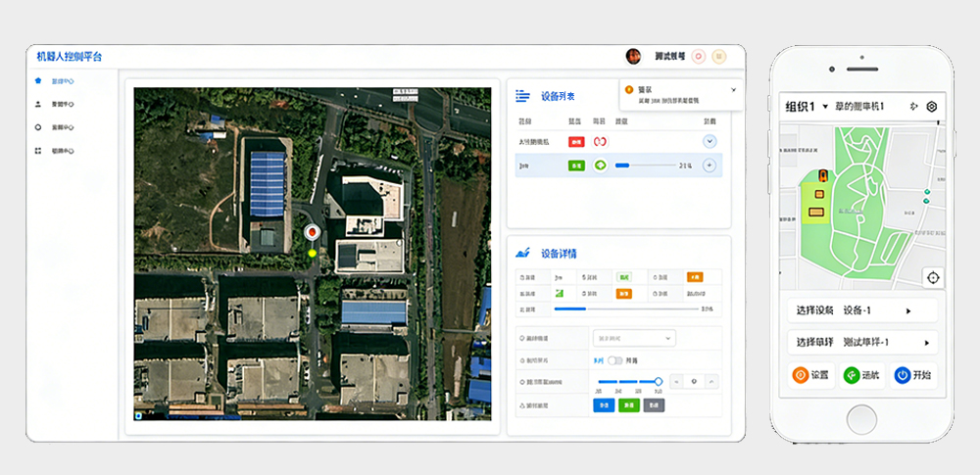Open the person icon item in the sidebar

[38, 104]
